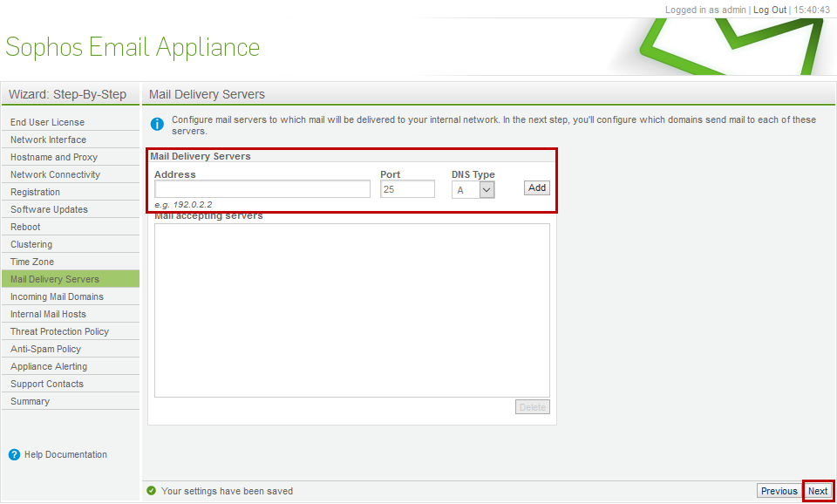The width and height of the screenshot is (837, 504).
Task: Go to Incoming Mail Domains step
Action: 71,296
